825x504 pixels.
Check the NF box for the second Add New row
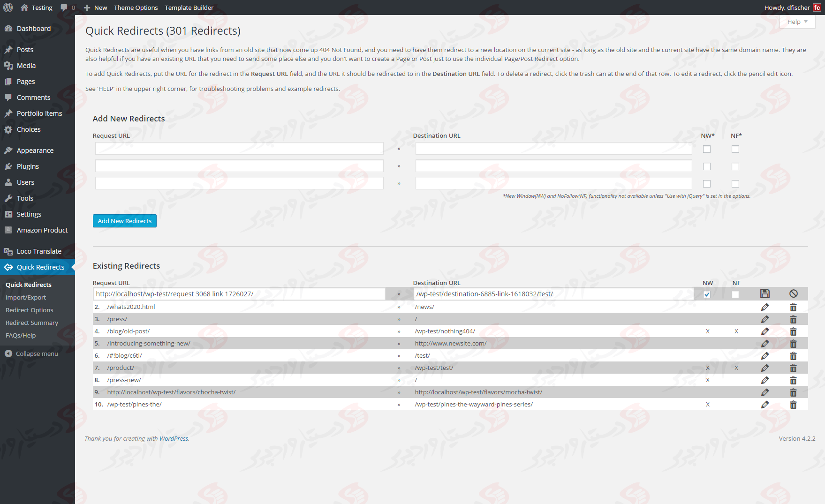point(735,166)
